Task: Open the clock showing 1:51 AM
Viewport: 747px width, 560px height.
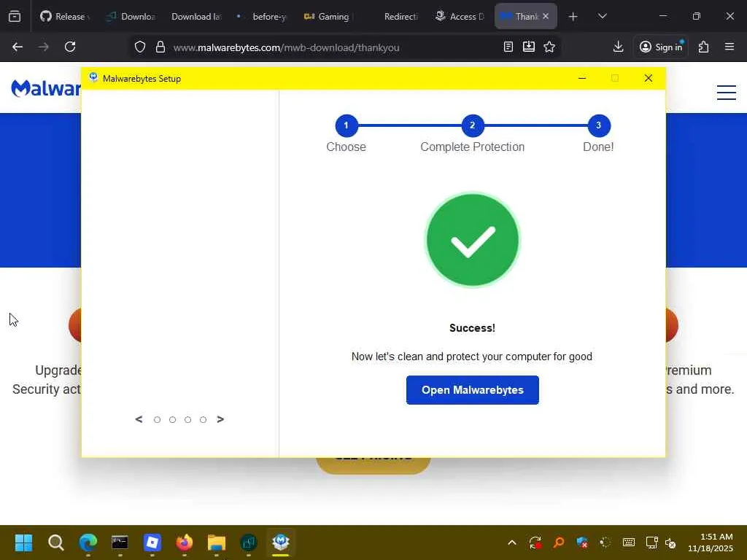Action: click(x=710, y=542)
